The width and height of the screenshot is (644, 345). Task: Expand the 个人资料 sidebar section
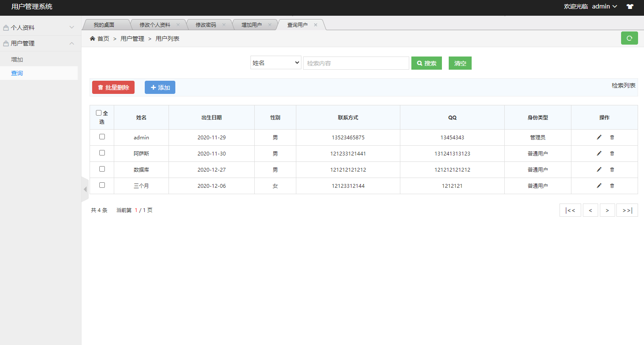click(39, 28)
